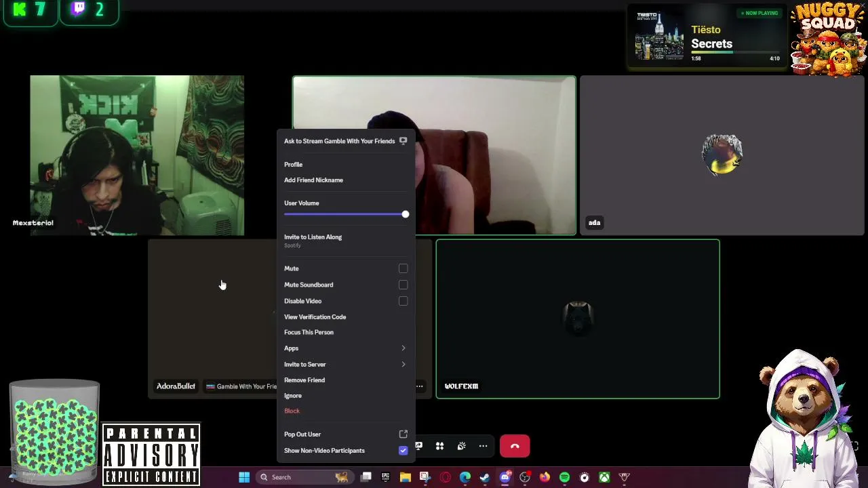Launch Snipping Tool from the taskbar

click(x=425, y=477)
